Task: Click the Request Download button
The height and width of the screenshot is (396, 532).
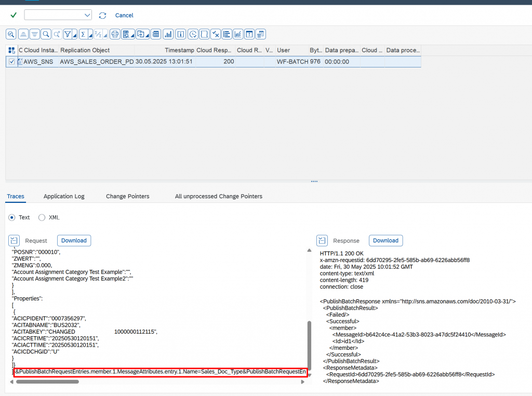Action: click(x=74, y=240)
